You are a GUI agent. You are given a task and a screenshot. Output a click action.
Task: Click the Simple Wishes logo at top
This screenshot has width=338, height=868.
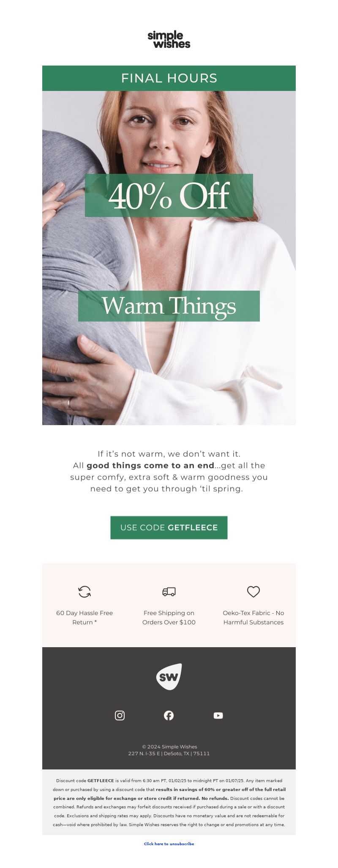169,40
